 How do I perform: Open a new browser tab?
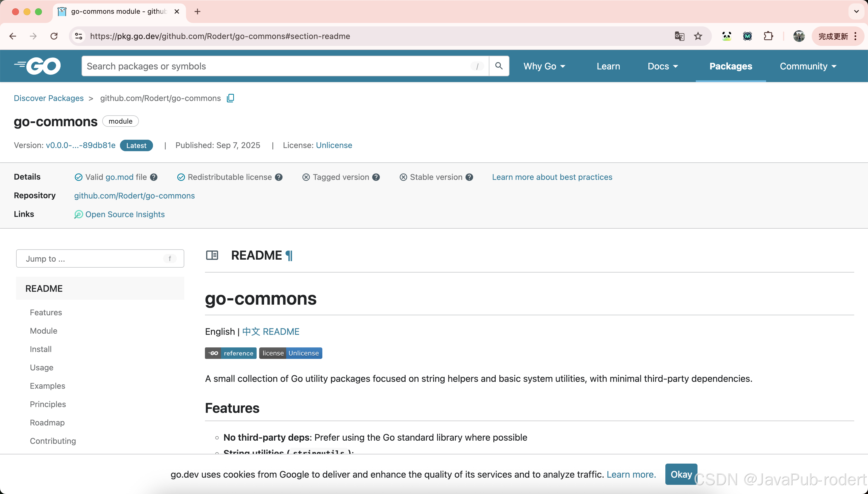[x=197, y=11]
